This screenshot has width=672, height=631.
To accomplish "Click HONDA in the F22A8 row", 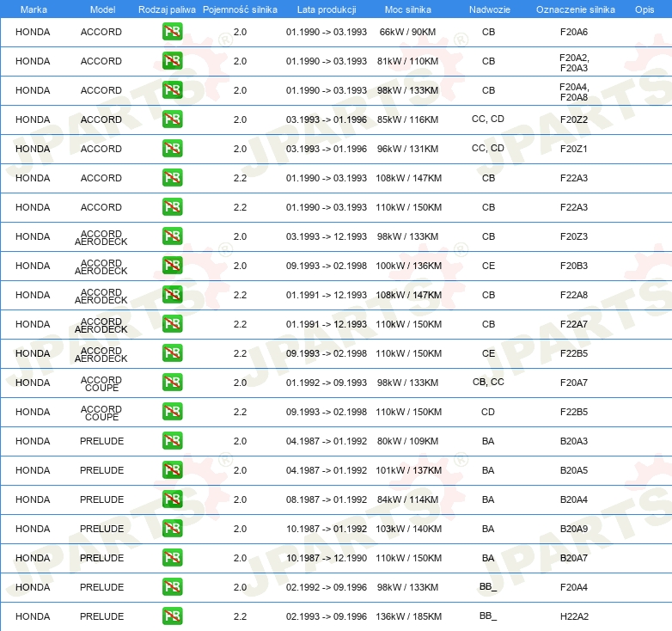I will (x=33, y=295).
